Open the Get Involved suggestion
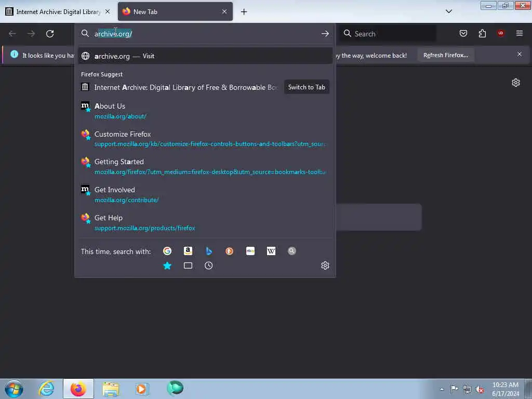 [x=205, y=195]
